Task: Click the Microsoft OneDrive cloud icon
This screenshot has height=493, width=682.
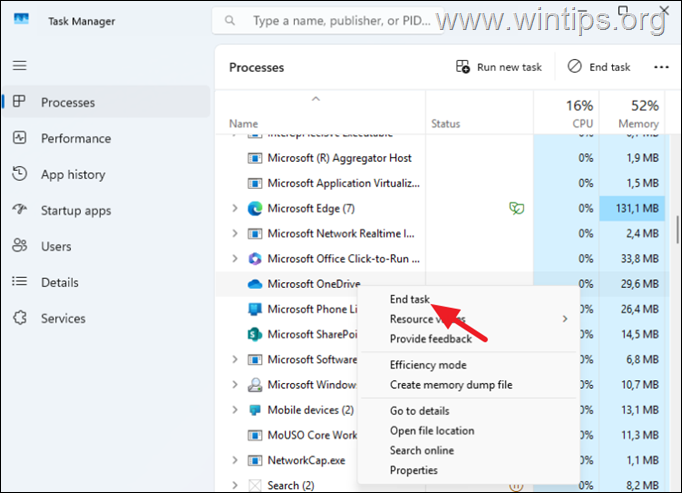Action: tap(254, 284)
